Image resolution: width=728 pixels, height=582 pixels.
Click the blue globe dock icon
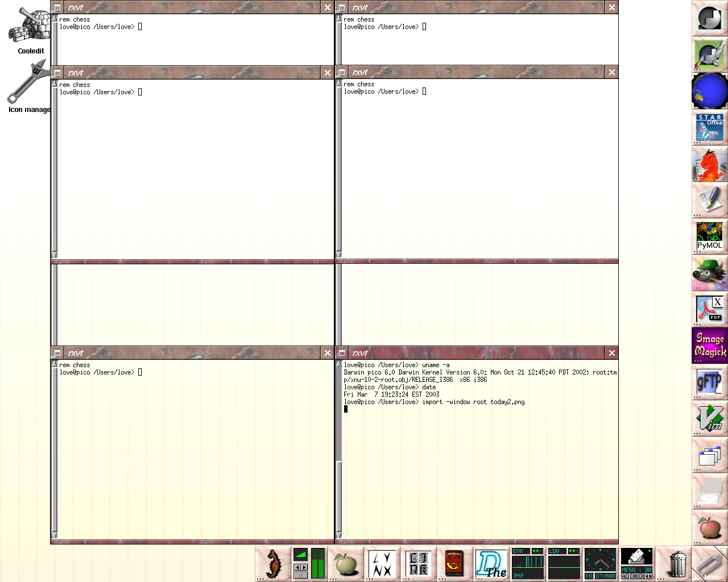click(709, 91)
